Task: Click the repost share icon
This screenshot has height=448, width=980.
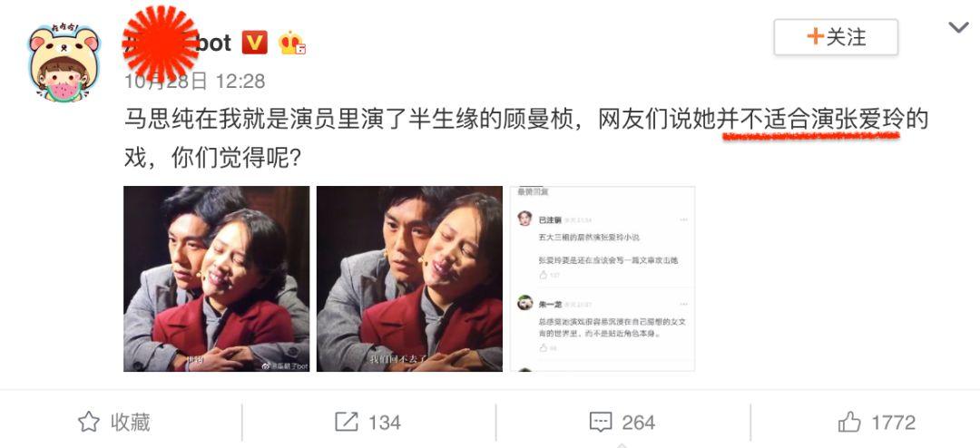Action: click(x=347, y=423)
